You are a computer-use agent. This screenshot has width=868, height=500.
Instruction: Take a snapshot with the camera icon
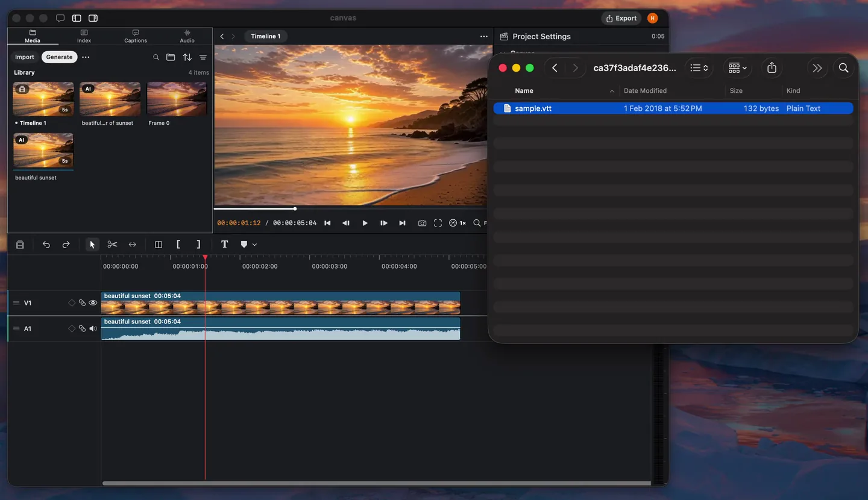422,223
